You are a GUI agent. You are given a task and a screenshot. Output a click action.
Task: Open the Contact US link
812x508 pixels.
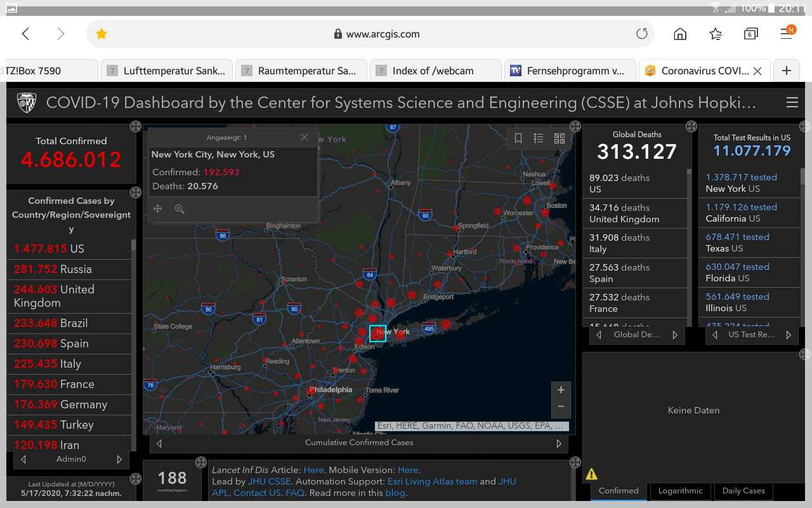tap(257, 493)
